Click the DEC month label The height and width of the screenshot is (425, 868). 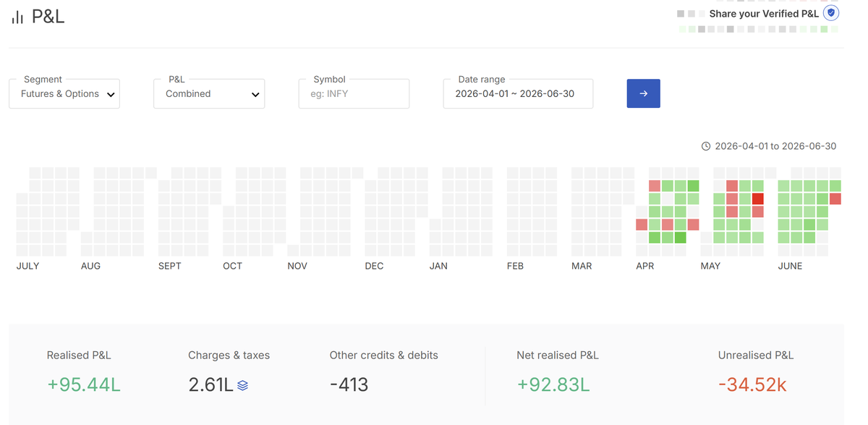(374, 266)
